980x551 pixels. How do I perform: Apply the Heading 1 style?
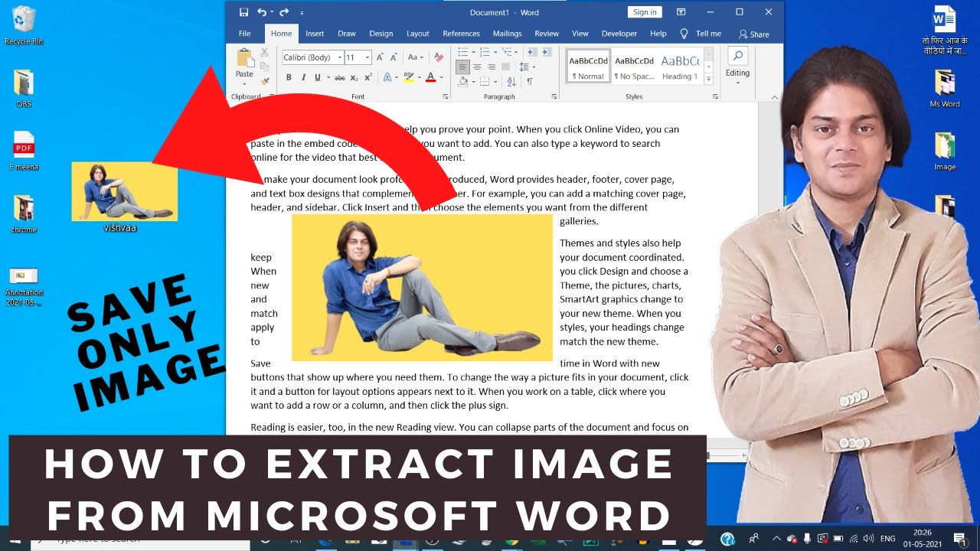(680, 66)
